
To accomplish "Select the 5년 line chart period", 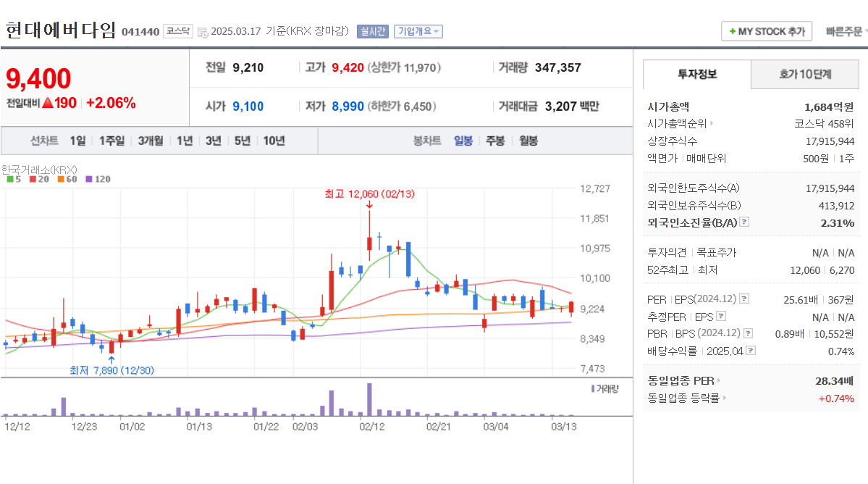I will coord(242,141).
